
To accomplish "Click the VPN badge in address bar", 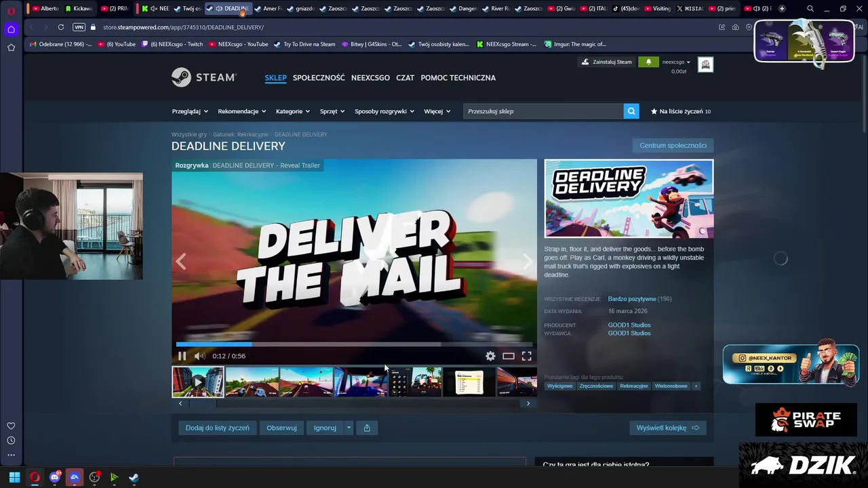I will click(79, 27).
